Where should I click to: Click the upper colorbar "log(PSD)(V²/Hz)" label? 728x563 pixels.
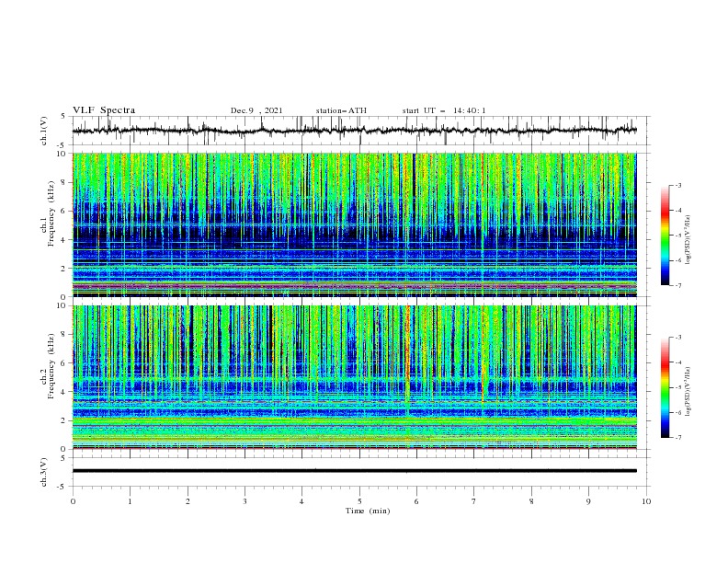click(x=688, y=240)
